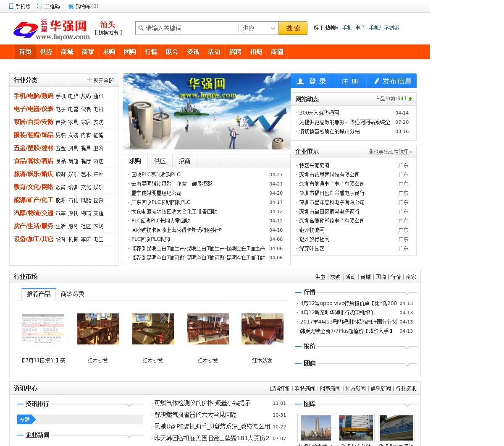Show the 二维码 QR code
The image size is (504, 446).
click(48, 6)
